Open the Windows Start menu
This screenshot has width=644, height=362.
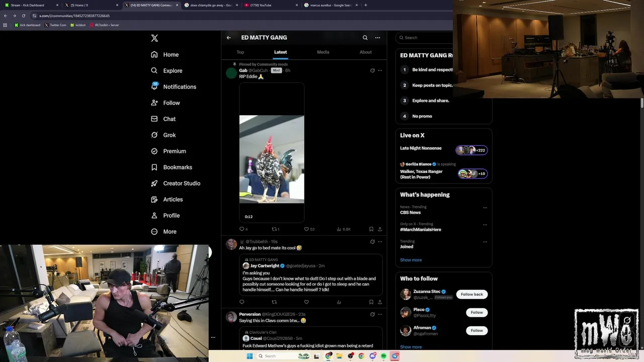249,356
